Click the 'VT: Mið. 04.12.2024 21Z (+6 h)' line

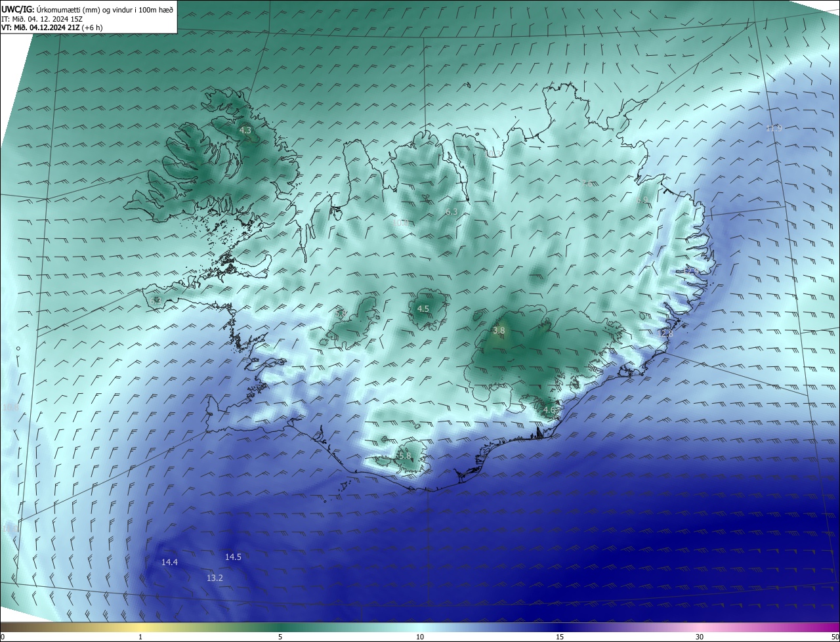[x=52, y=27]
